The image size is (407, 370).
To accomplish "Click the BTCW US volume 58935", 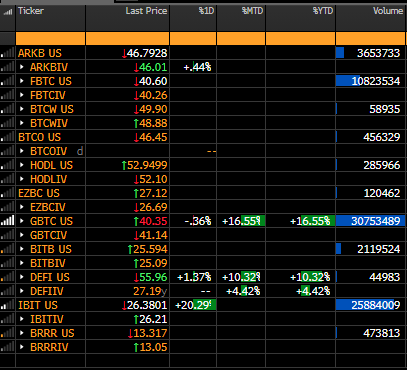I will 385,109.
